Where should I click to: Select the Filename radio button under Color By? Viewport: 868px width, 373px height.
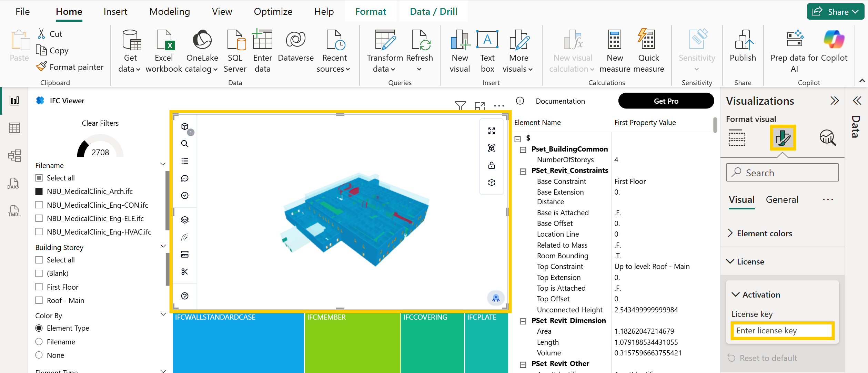point(39,342)
